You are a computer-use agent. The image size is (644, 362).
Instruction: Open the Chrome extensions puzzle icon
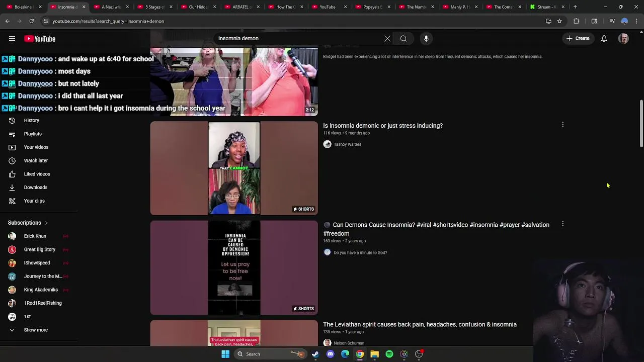(577, 21)
